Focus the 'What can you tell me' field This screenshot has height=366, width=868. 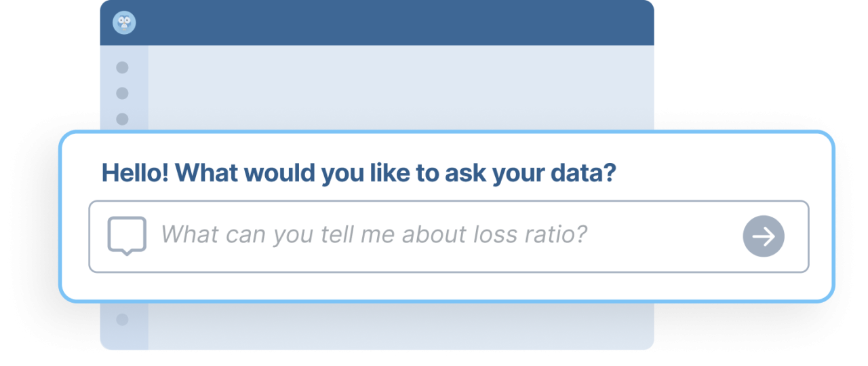click(449, 236)
